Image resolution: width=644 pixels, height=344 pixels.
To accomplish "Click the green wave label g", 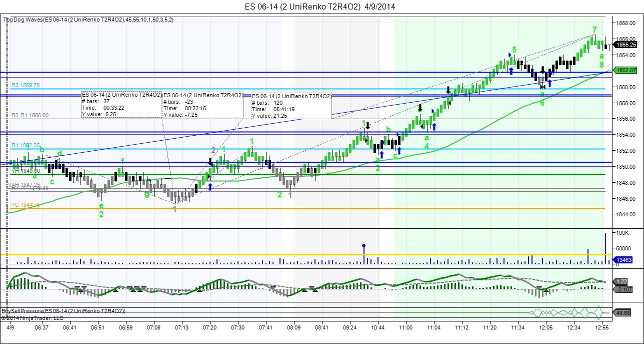I will [147, 194].
